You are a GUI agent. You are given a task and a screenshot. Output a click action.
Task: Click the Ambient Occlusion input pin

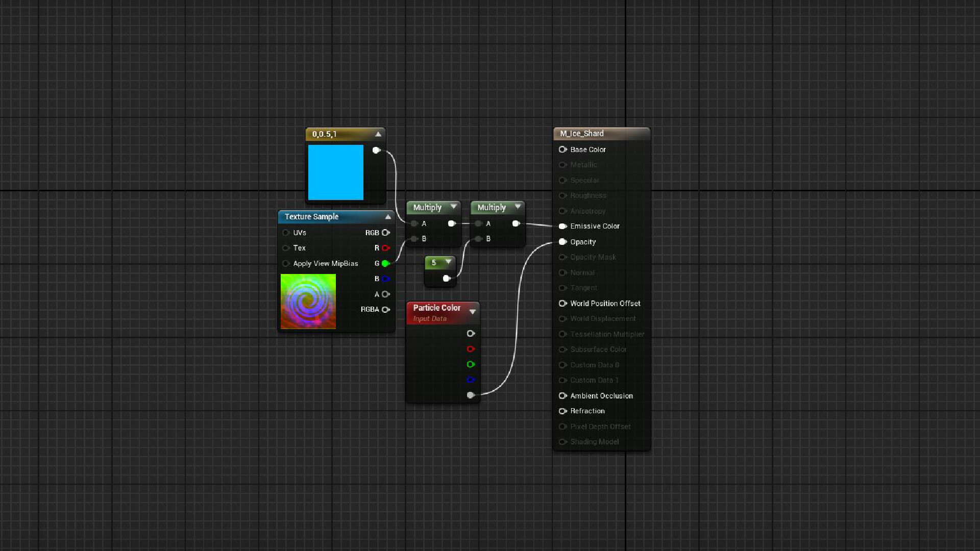(562, 395)
